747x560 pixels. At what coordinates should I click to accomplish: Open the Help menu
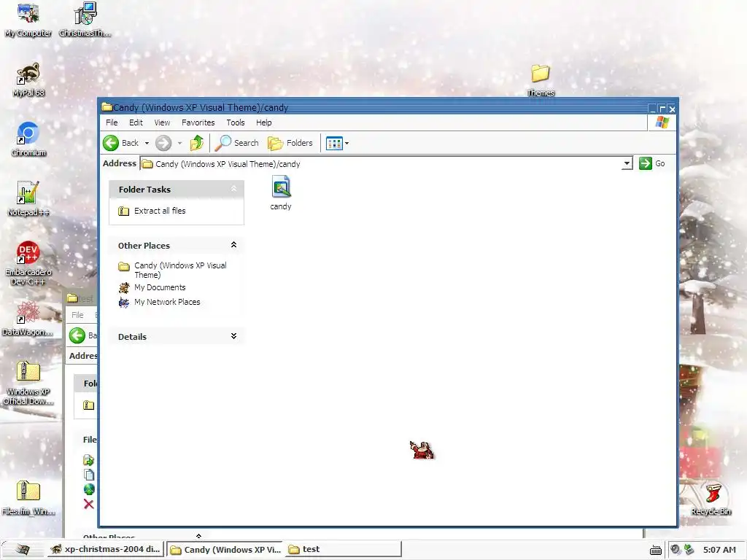pyautogui.click(x=263, y=122)
